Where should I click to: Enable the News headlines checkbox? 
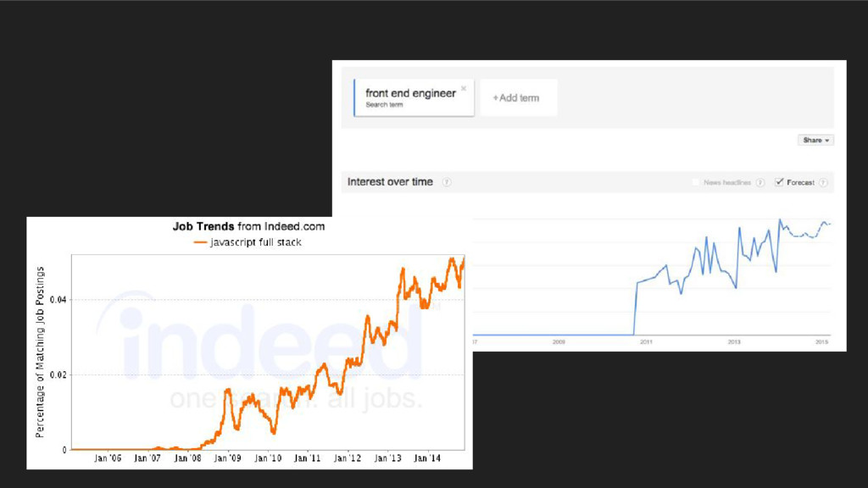point(696,182)
